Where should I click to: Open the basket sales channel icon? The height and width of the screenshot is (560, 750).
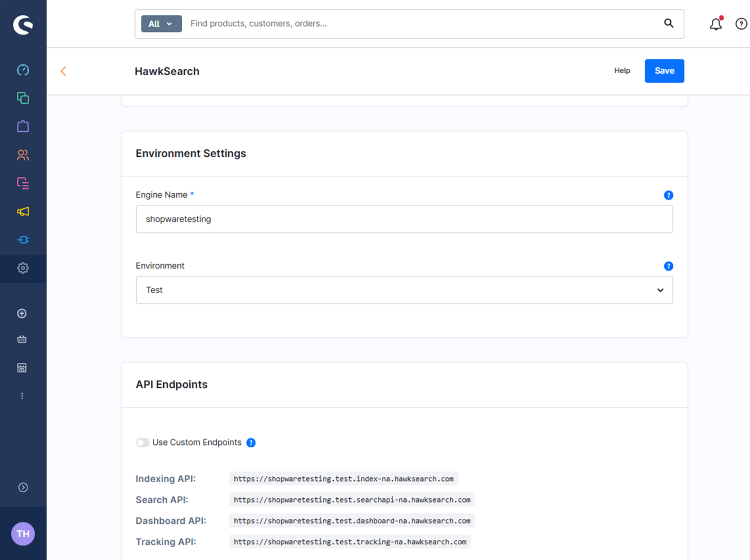point(22,339)
